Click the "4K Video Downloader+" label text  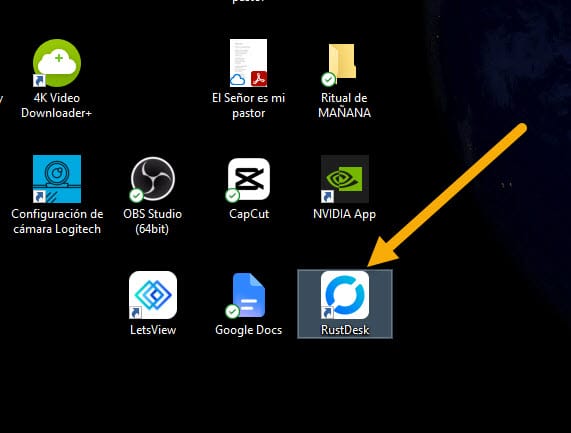[56, 106]
